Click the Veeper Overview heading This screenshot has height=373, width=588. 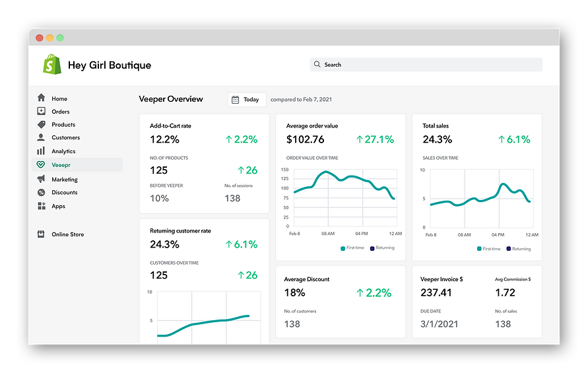coord(171,99)
